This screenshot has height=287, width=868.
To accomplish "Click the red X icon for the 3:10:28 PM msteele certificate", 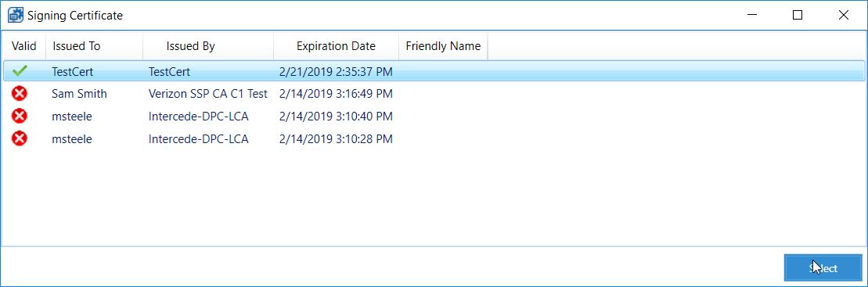I will [x=20, y=138].
